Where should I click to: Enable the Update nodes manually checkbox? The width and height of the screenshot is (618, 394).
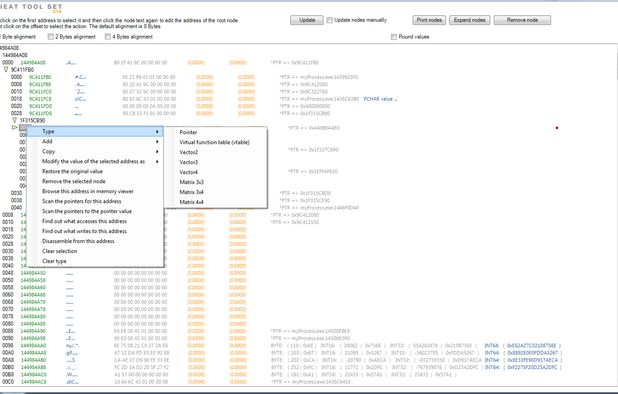(329, 20)
